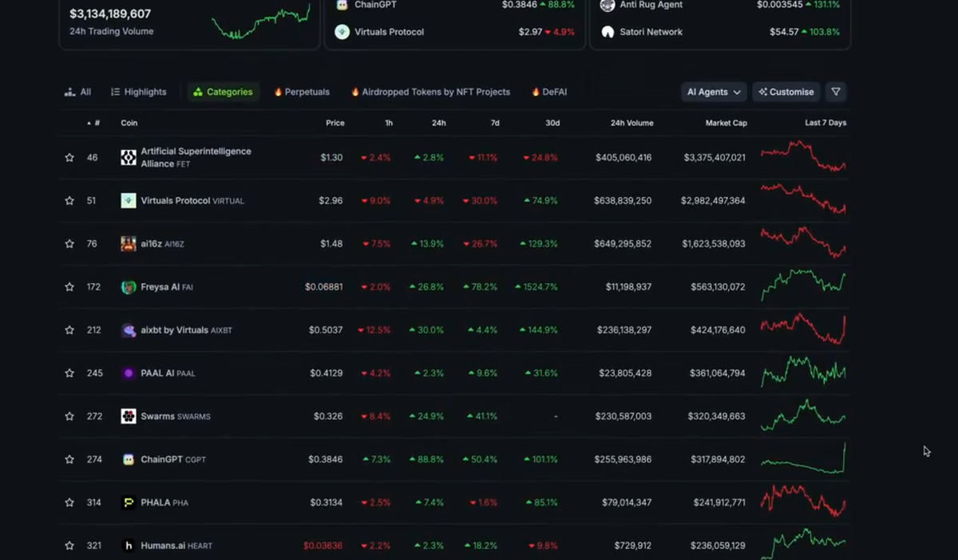Open aixbt by Virtuals link
The width and height of the screenshot is (958, 560).
click(186, 330)
